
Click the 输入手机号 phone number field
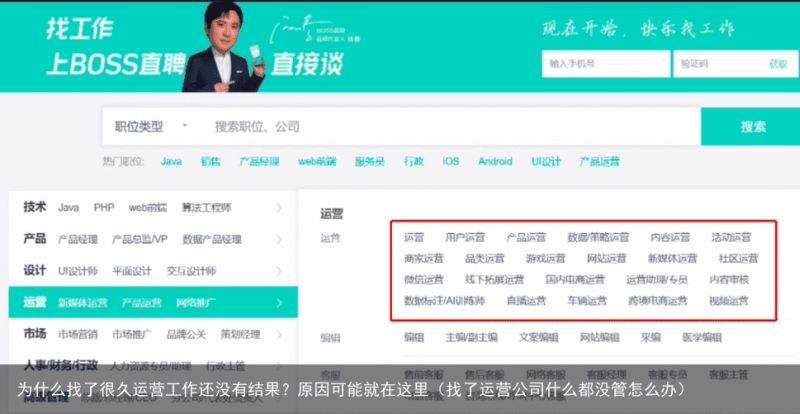pos(606,64)
